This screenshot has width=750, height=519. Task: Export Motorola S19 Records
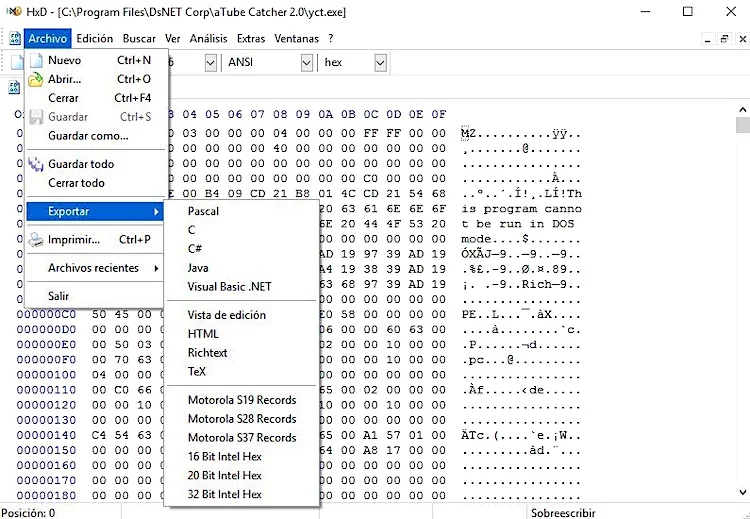click(x=242, y=400)
